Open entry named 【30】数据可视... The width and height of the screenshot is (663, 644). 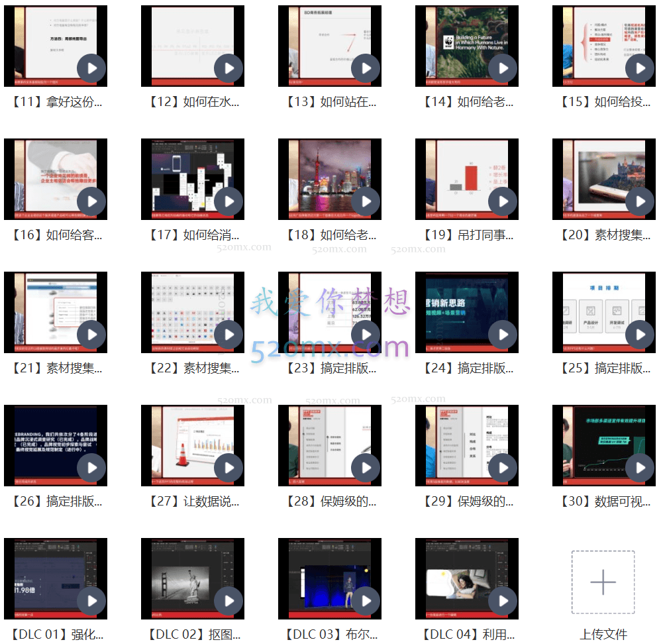[x=604, y=502]
